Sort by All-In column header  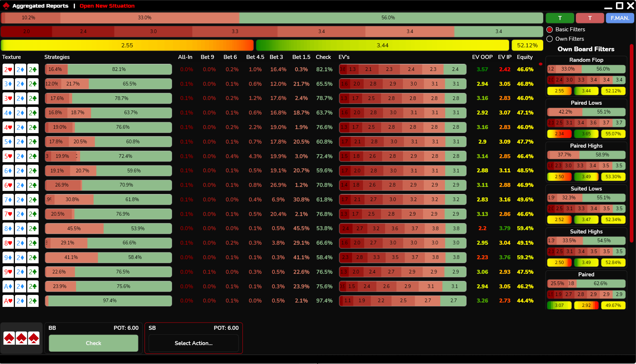tap(185, 57)
